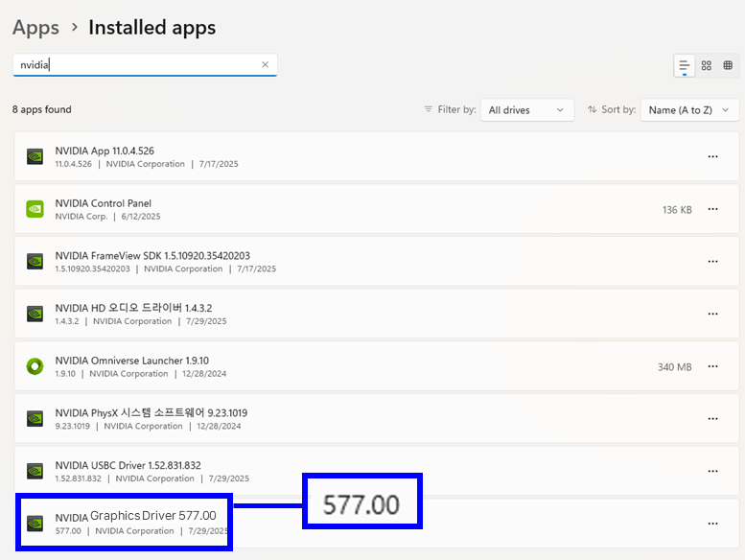This screenshot has width=745, height=560.
Task: Clear the nvidia search text with X
Action: [265, 65]
